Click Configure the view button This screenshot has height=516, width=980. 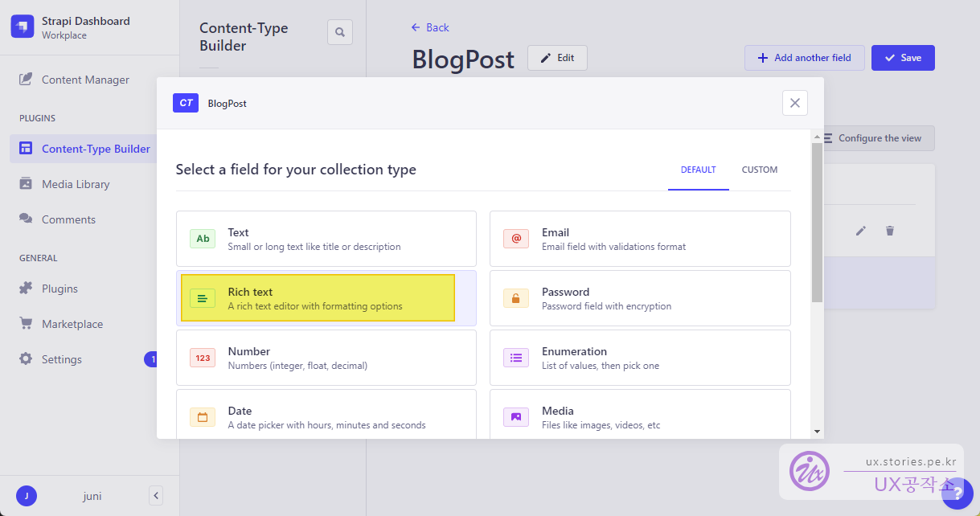pyautogui.click(x=873, y=138)
